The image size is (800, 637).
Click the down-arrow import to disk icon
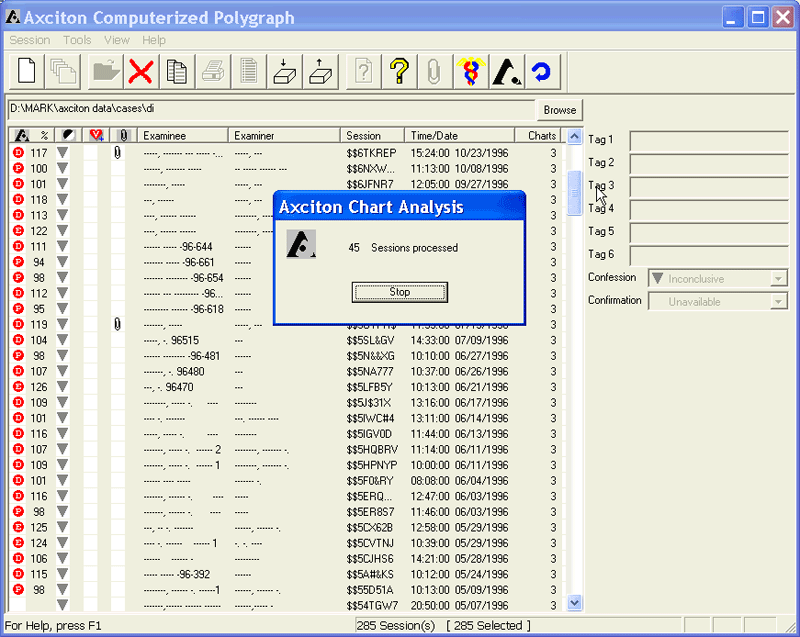284,71
